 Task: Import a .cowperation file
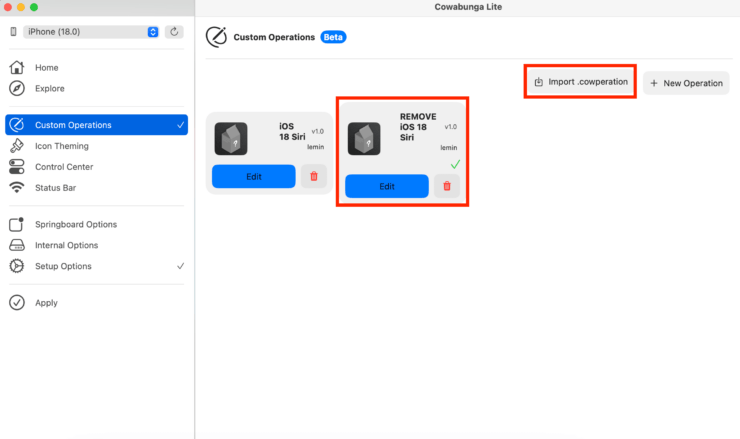pos(580,82)
